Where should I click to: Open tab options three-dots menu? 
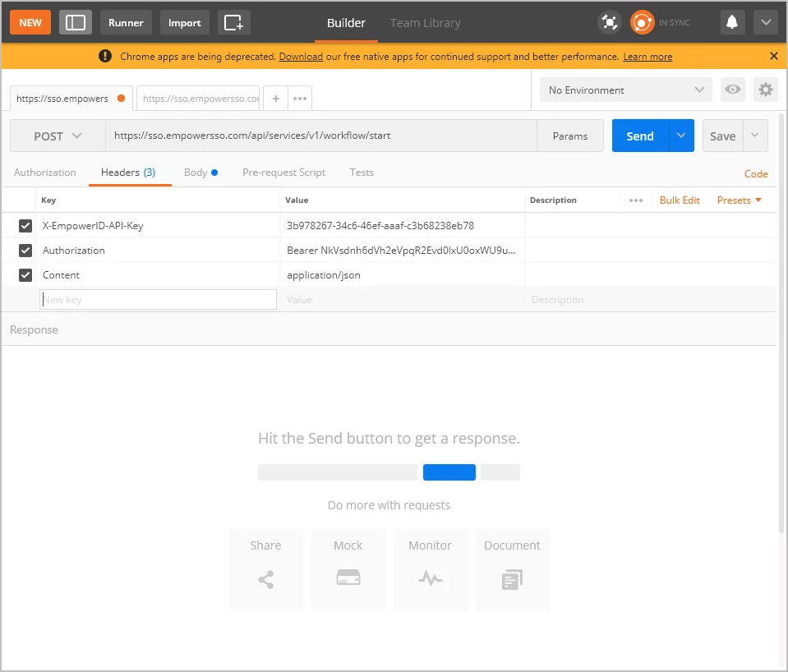coord(300,99)
